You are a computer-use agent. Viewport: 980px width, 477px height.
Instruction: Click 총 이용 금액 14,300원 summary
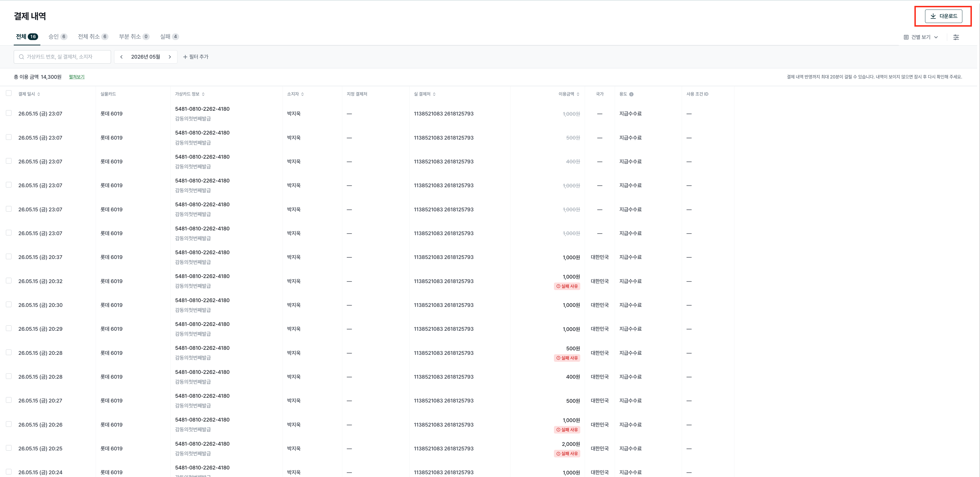click(38, 77)
